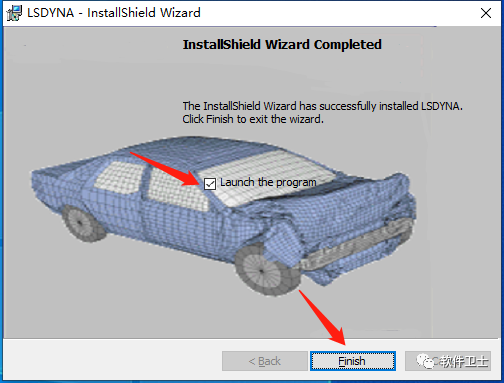
Task: Close the InstallShield Wizard window
Action: pos(486,13)
